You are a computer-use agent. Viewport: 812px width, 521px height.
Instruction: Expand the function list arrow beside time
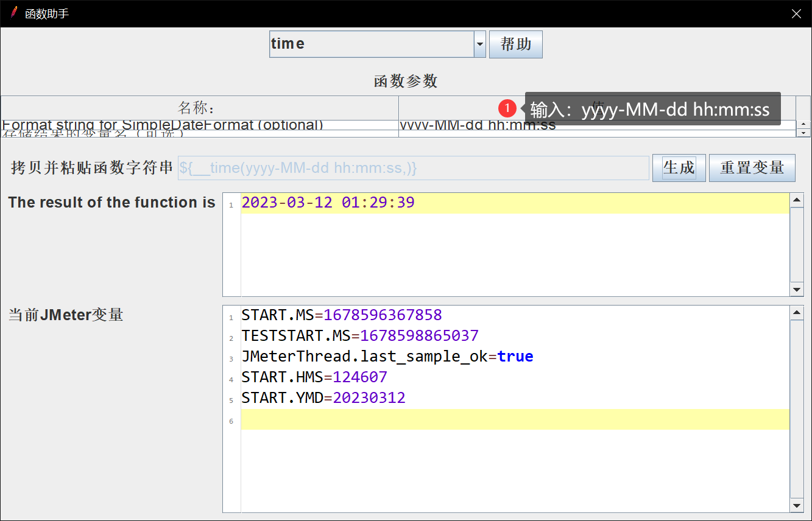point(479,44)
